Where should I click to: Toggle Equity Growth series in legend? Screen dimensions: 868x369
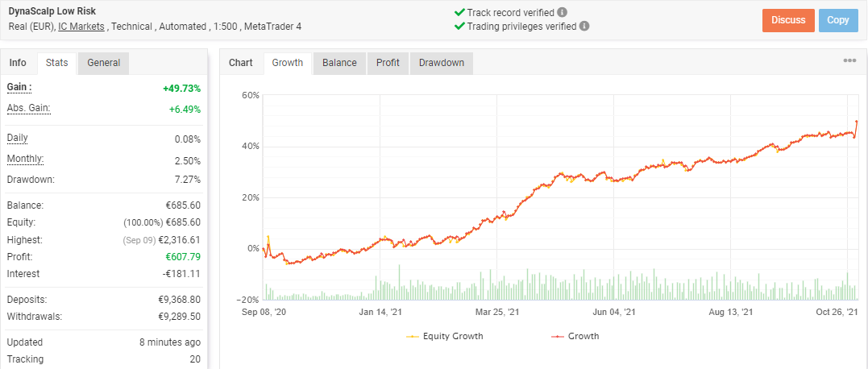click(445, 336)
